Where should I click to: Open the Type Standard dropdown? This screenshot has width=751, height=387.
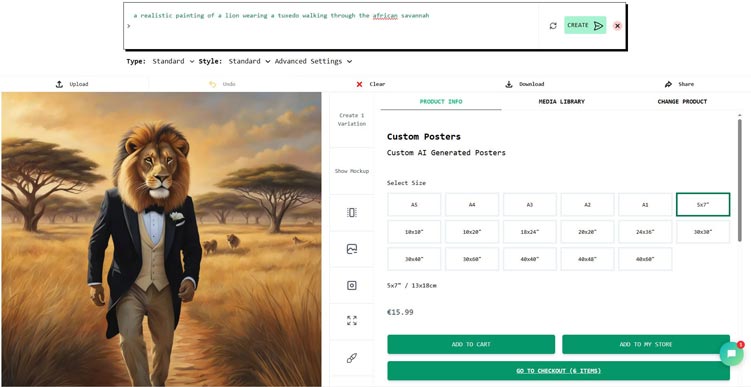point(173,61)
